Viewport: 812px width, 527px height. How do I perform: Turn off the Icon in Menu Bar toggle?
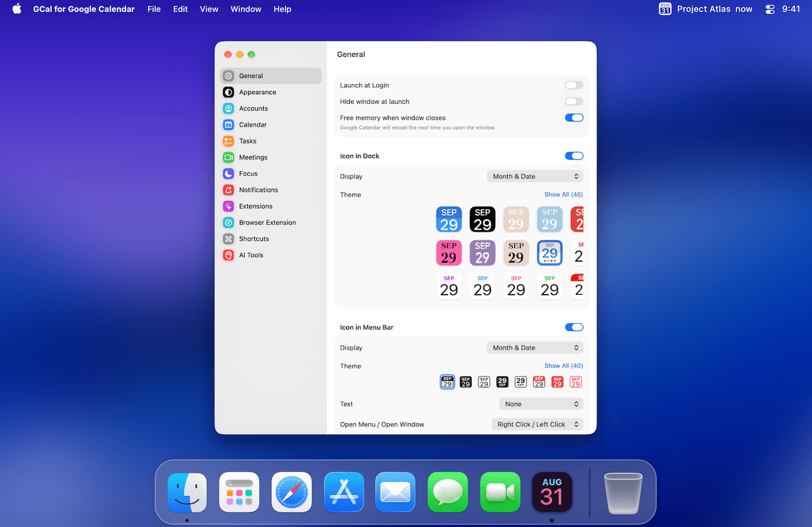click(x=574, y=327)
